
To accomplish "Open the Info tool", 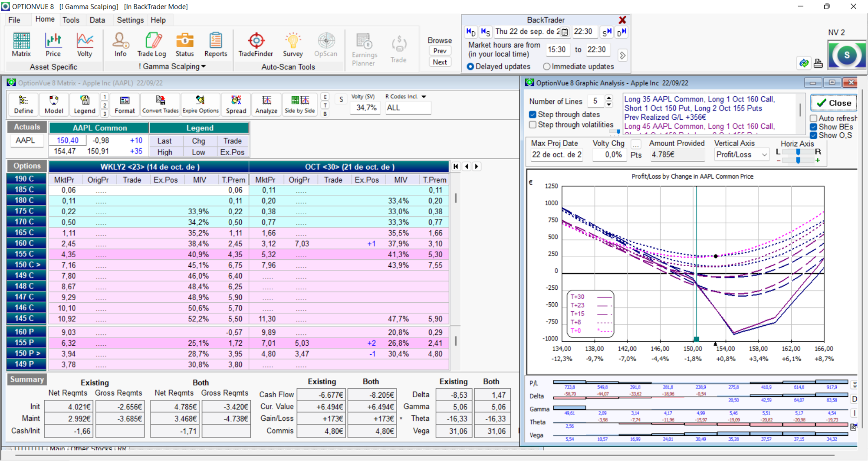I will 120,45.
